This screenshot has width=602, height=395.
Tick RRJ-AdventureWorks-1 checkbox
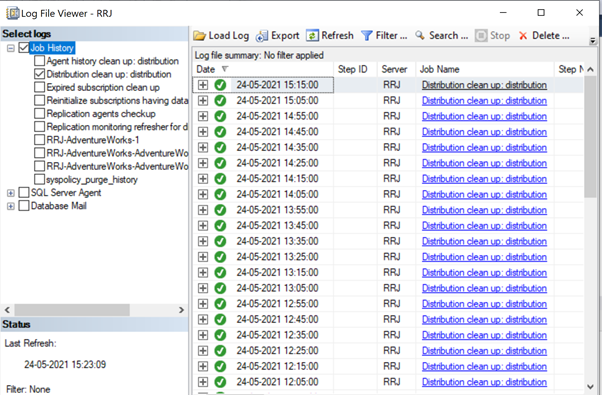click(x=39, y=140)
